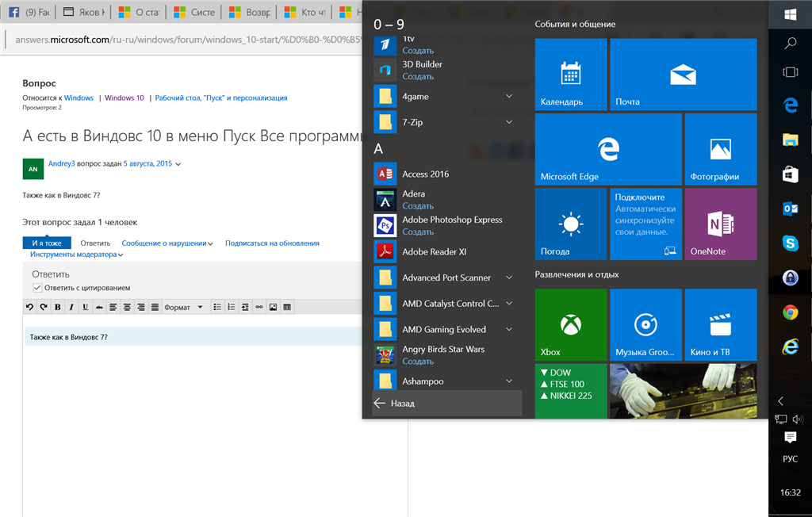Open the Почта mail tile

tap(683, 75)
